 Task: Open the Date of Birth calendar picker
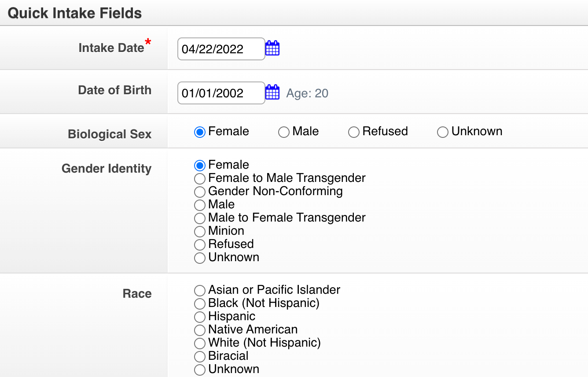[272, 92]
